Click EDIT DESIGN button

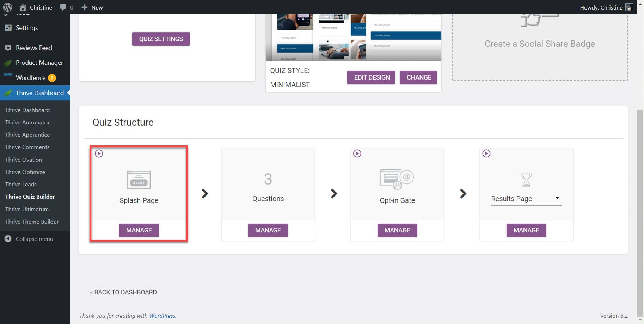click(x=371, y=77)
